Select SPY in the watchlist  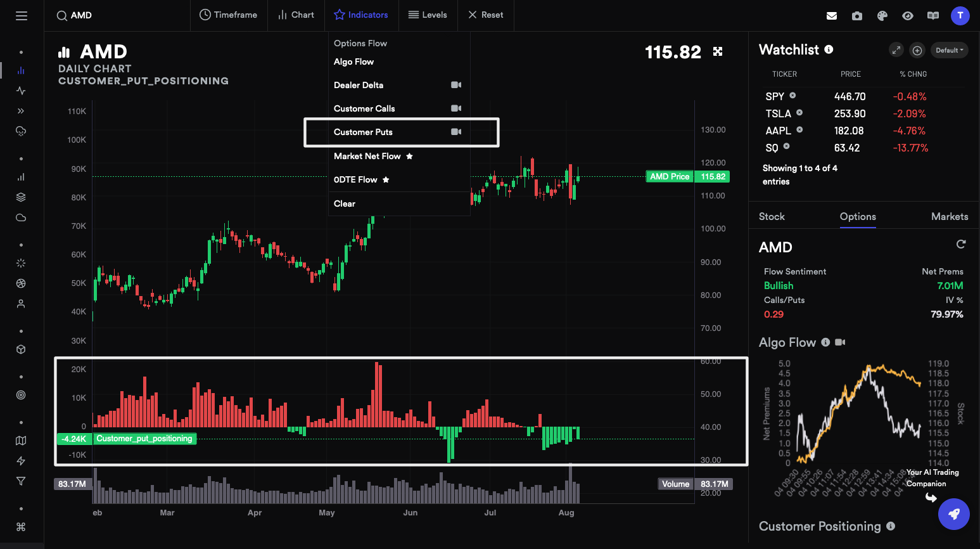(x=775, y=96)
